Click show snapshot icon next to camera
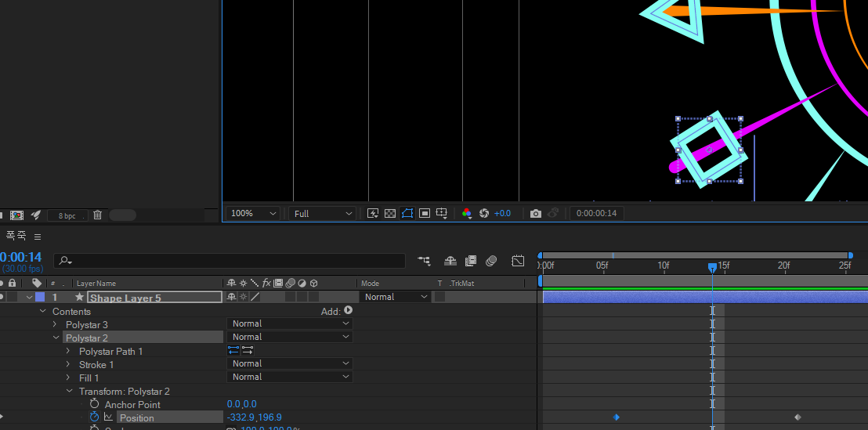 pyautogui.click(x=552, y=214)
